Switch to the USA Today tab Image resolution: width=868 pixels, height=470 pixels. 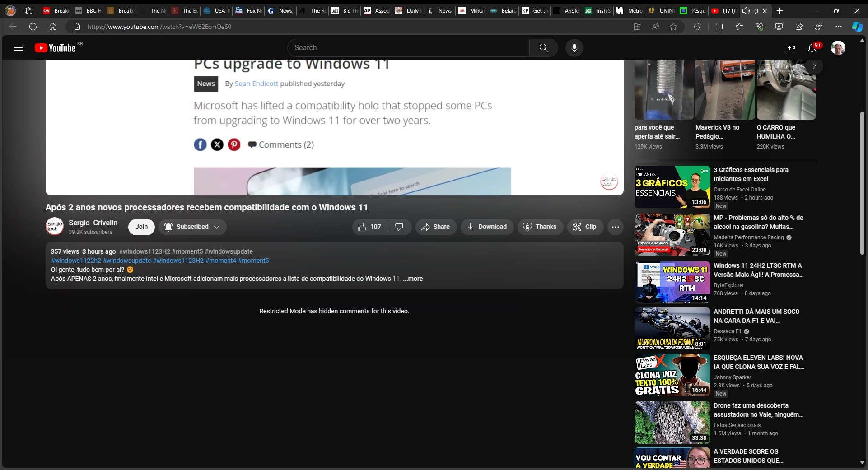217,10
